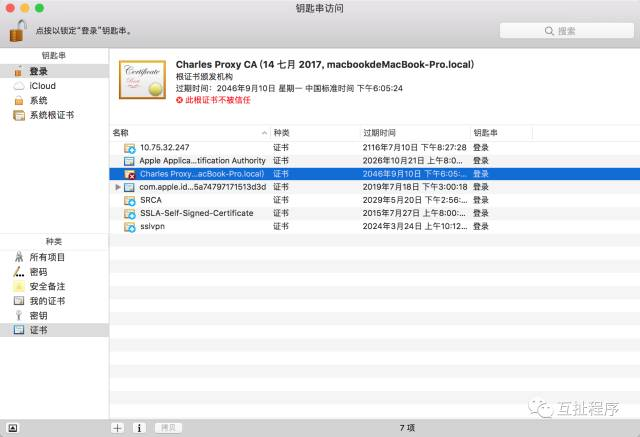Click the Charles Proxy CA title text
This screenshot has width=640, height=437.
(x=324, y=64)
